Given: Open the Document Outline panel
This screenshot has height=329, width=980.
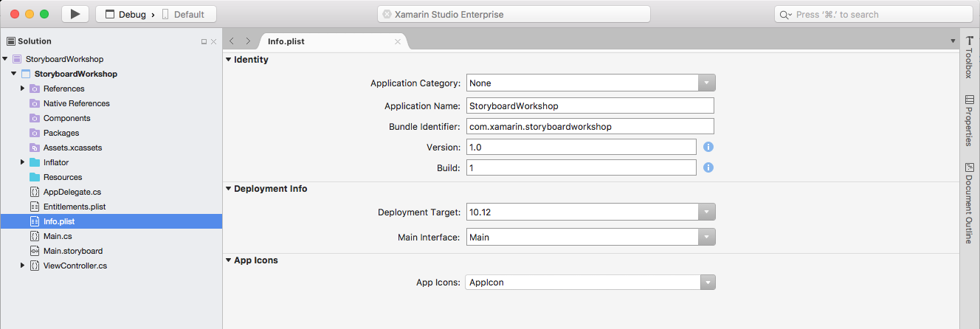Looking at the screenshot, I should click(x=970, y=203).
